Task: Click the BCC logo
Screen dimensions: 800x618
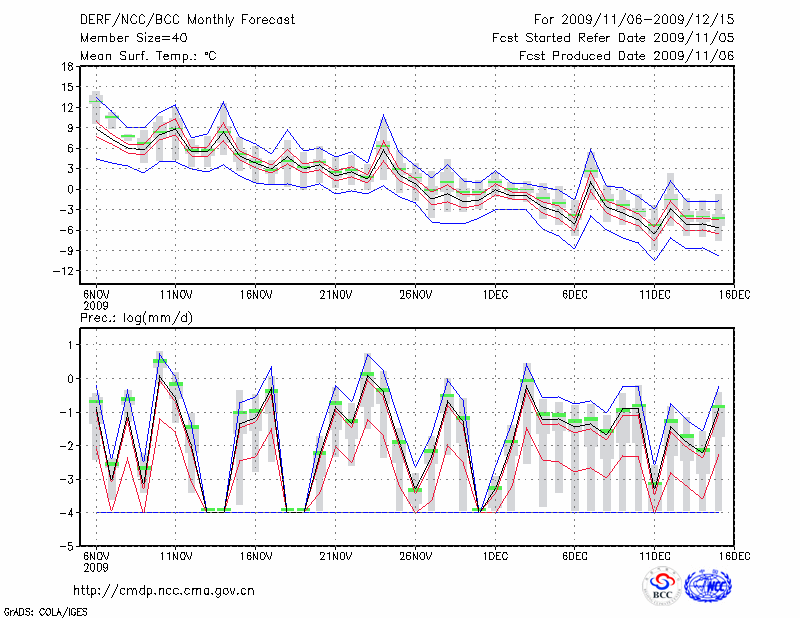Action: click(x=662, y=587)
